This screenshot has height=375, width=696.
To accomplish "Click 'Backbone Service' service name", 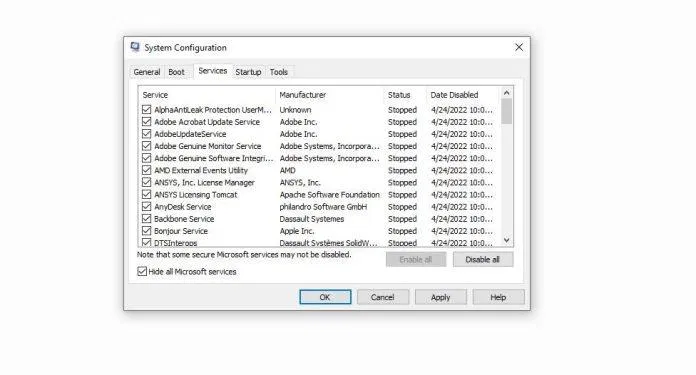I will [184, 219].
